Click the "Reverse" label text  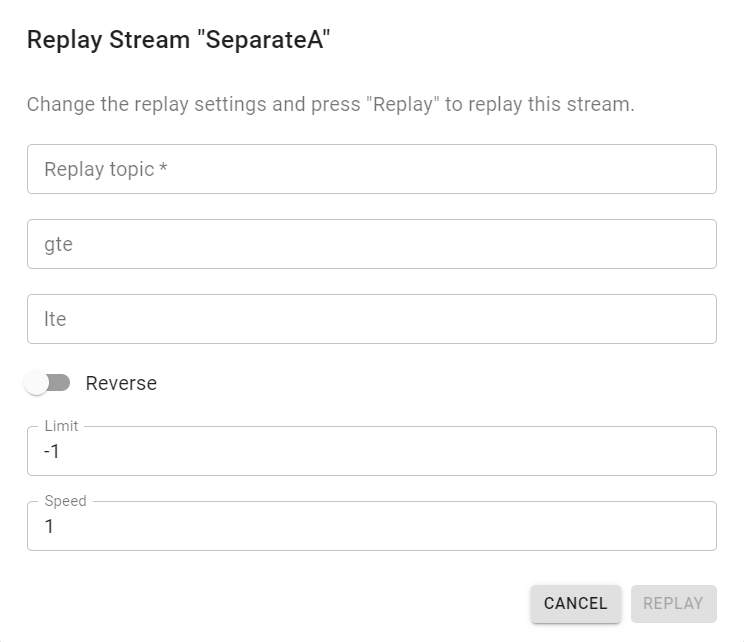pyautogui.click(x=121, y=383)
